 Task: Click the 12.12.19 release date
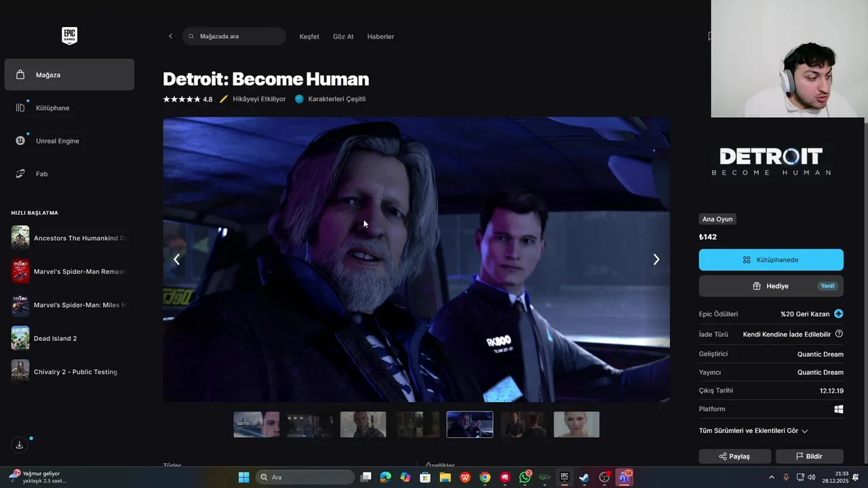coord(831,390)
